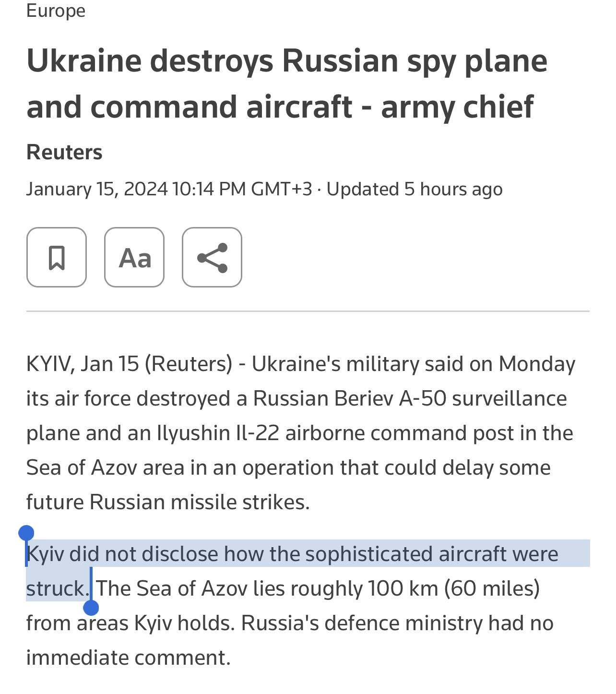Click the words "Ilyushin Il-22" in the article
This screenshot has height=694, width=616.
coord(218,433)
